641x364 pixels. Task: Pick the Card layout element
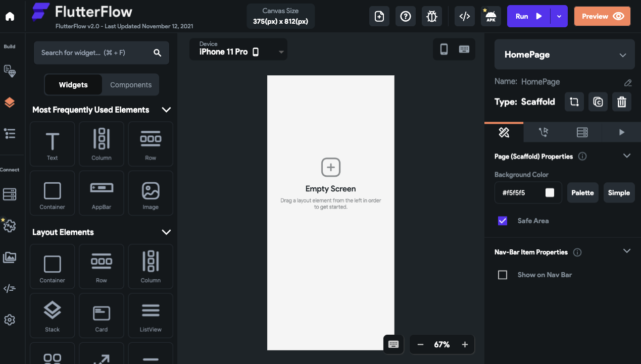click(x=102, y=316)
